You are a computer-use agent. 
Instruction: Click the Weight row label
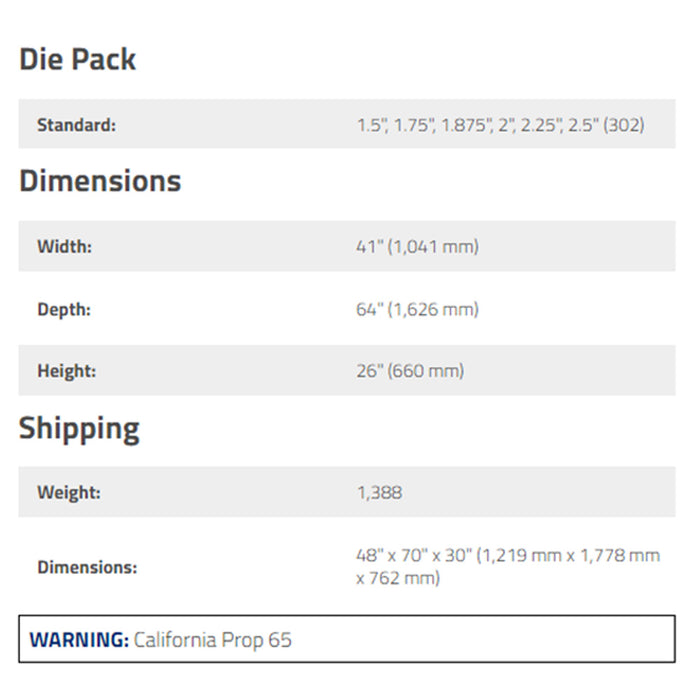click(69, 492)
